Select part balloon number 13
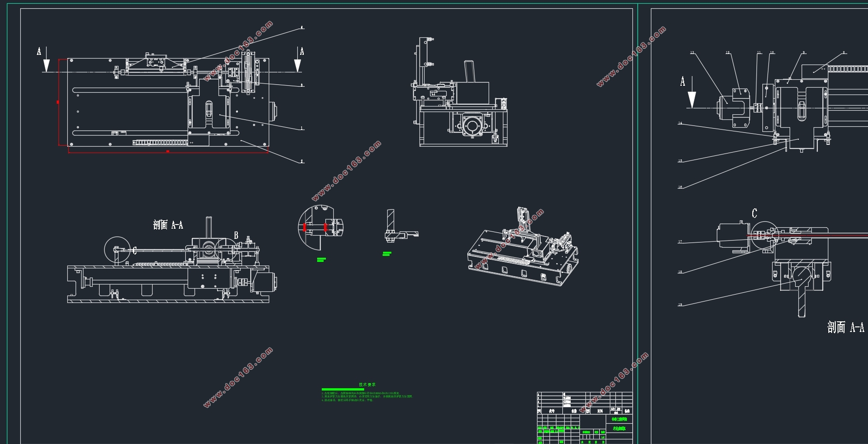The width and height of the screenshot is (868, 444). tap(692, 53)
